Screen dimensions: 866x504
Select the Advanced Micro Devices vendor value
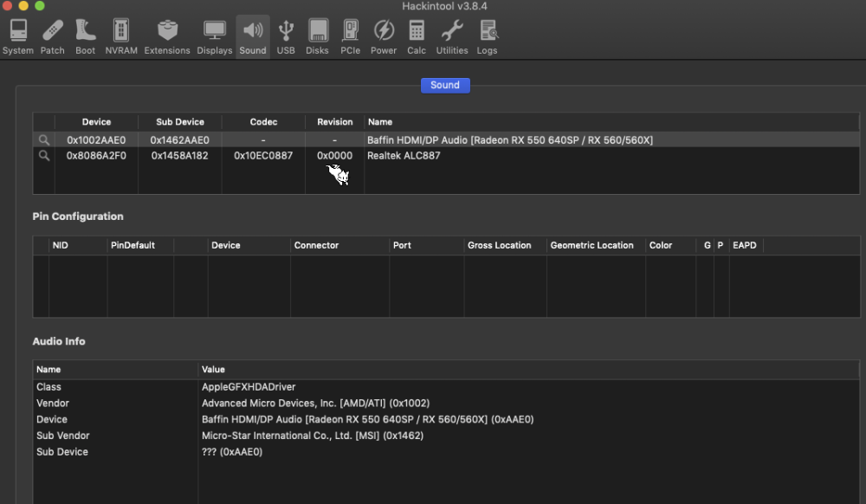[x=315, y=403]
